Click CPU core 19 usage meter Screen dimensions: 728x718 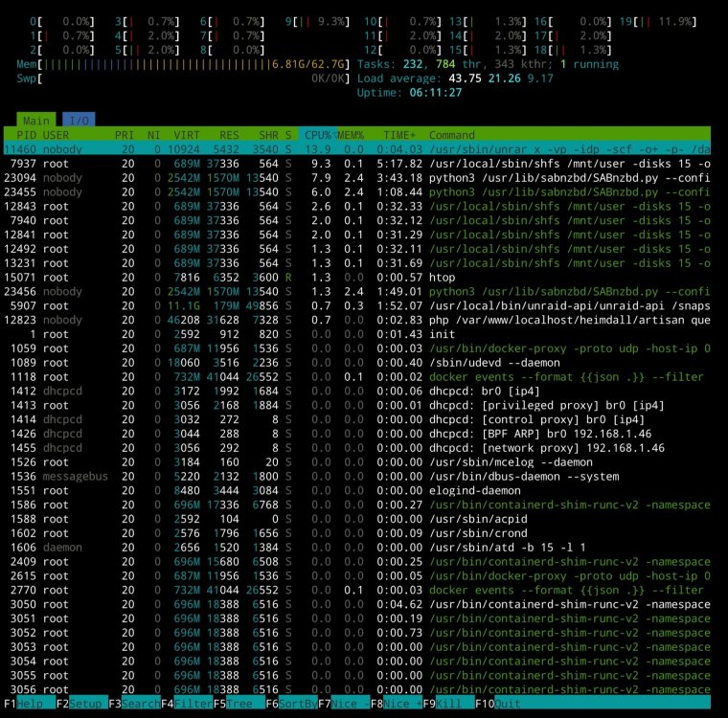658,21
